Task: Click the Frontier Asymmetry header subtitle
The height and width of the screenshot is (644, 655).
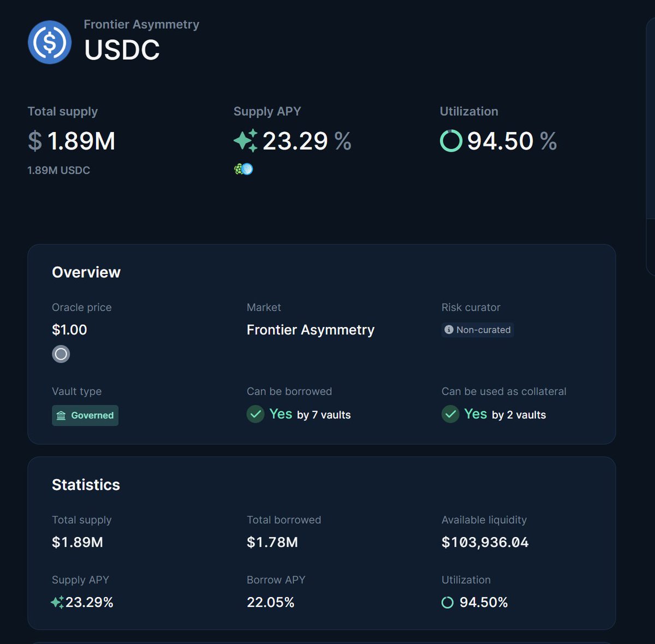Action: point(141,25)
